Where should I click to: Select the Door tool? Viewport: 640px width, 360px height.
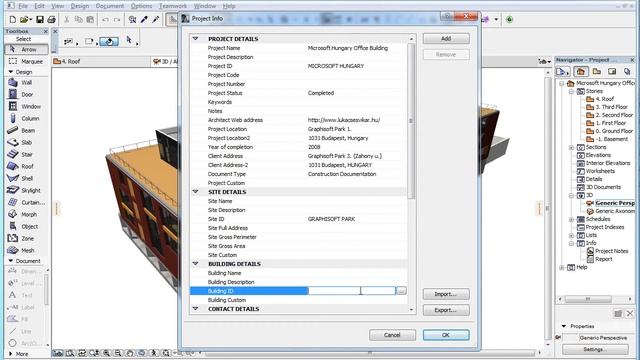pyautogui.click(x=26, y=94)
